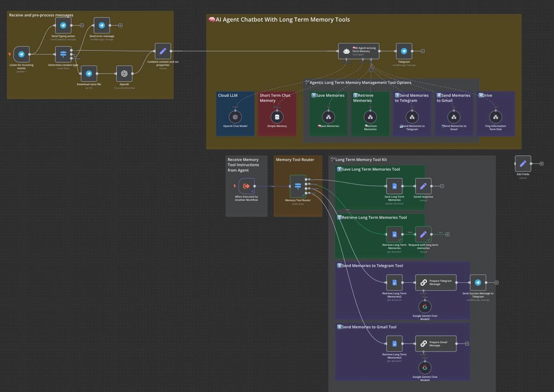Viewport: 554px width, 392px height.
Task: Select the 'Long Term Memory Tool Kit' heading
Action: pyautogui.click(x=359, y=160)
